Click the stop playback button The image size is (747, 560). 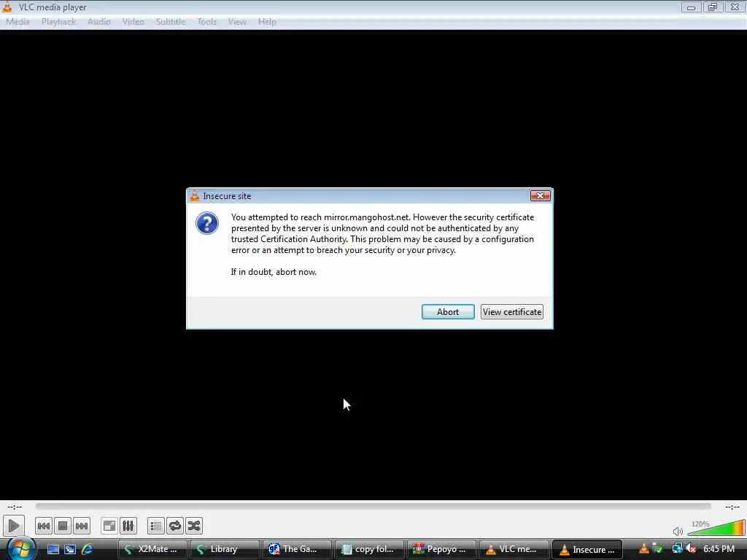coord(63,526)
